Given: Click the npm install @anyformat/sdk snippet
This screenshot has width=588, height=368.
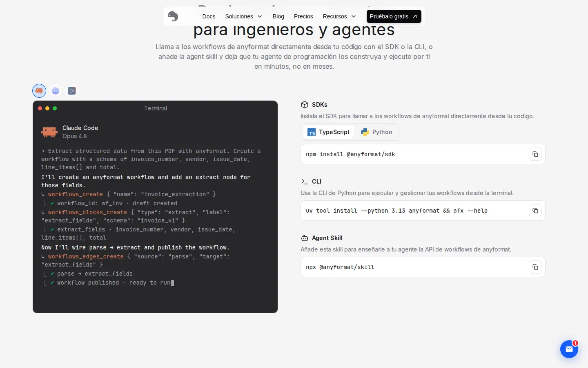Looking at the screenshot, I should (x=350, y=154).
